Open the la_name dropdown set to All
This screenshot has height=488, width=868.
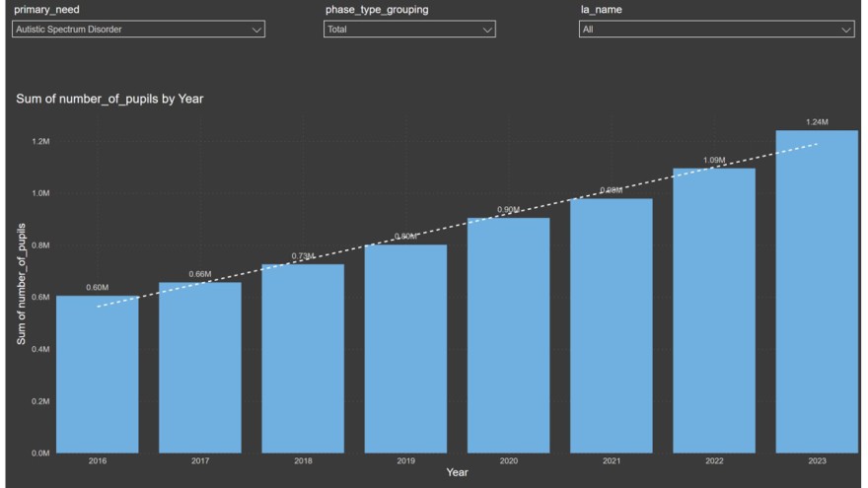(716, 30)
